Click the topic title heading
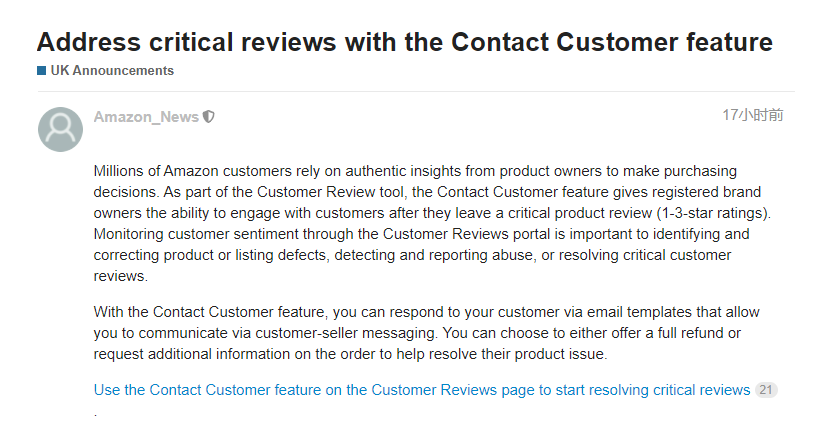This screenshot has width=830, height=424. tap(404, 42)
